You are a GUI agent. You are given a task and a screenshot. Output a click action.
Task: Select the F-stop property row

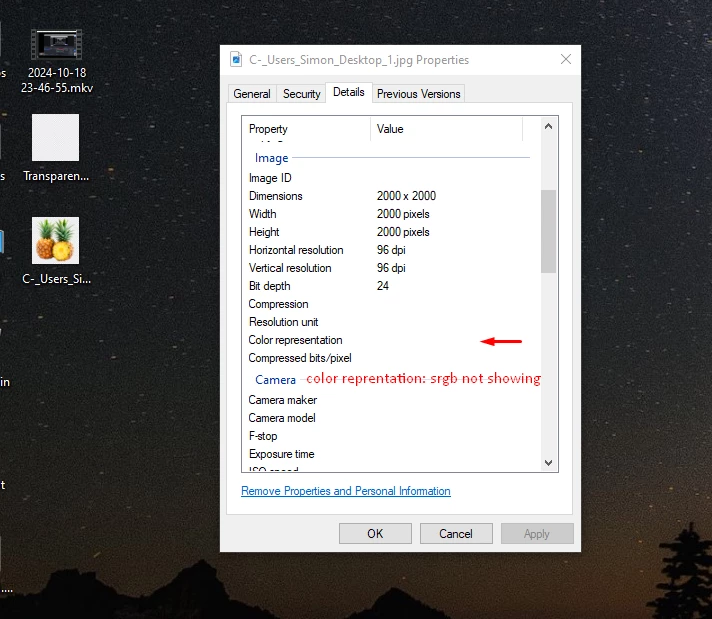click(x=391, y=436)
